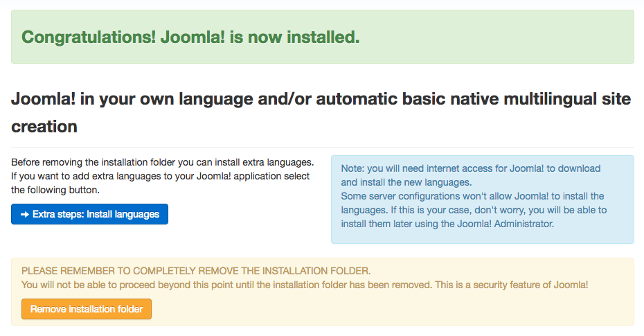Click the 'install them later using the Joomla! Administrator' line
The width and height of the screenshot is (644, 336).
click(x=447, y=224)
